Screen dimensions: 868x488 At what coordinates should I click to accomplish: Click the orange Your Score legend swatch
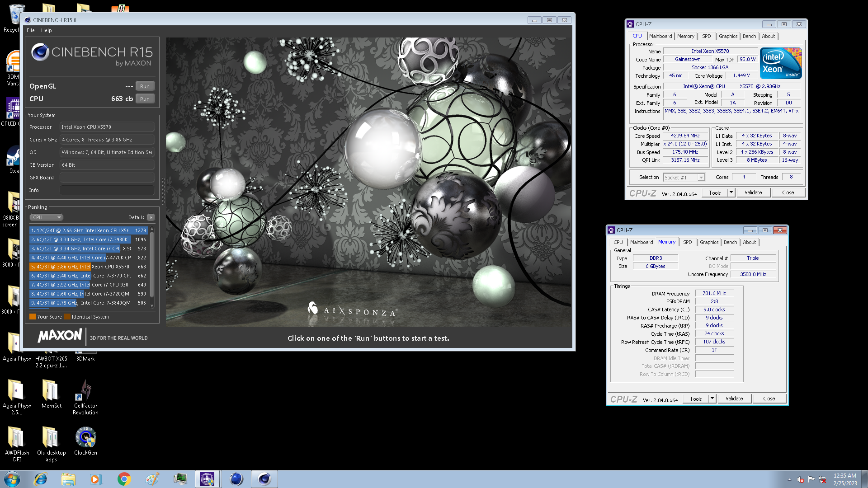click(33, 317)
